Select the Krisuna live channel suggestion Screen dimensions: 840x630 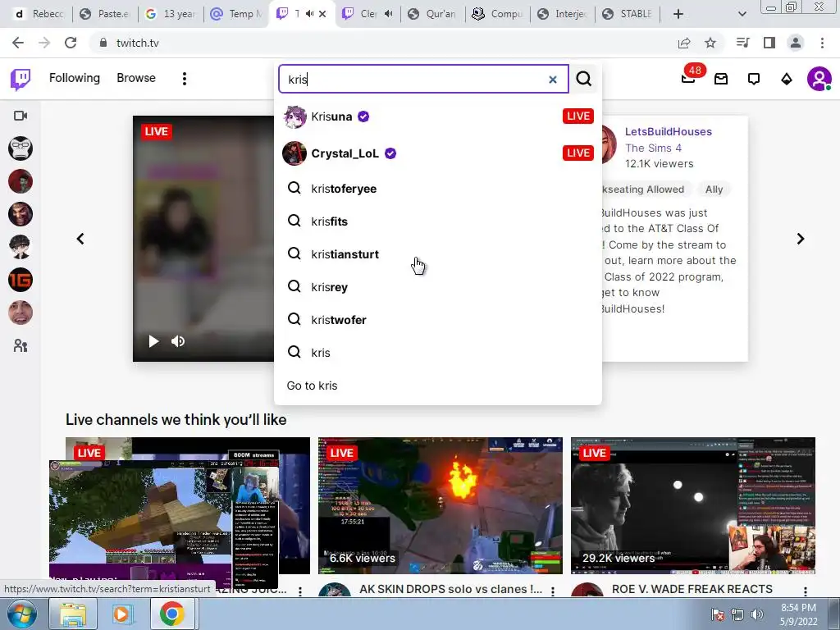[438, 116]
